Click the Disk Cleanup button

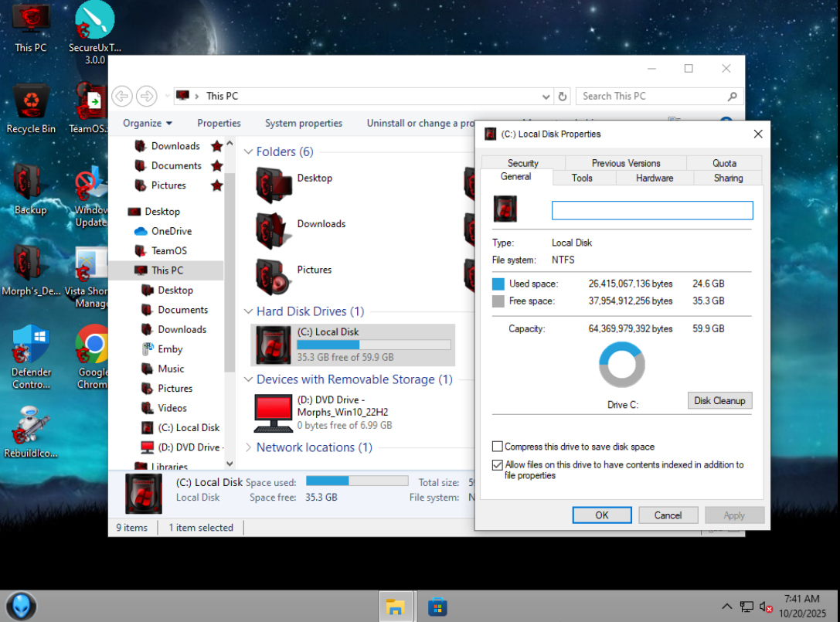719,400
